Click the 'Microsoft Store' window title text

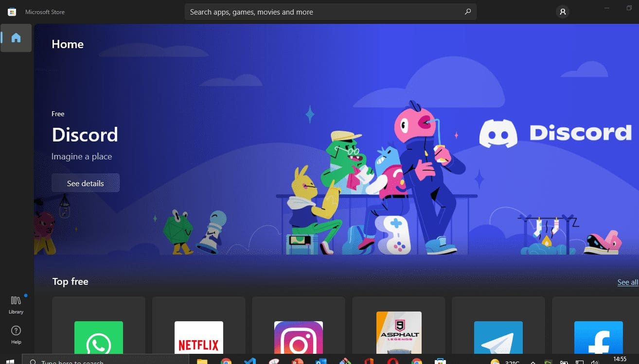pyautogui.click(x=45, y=12)
